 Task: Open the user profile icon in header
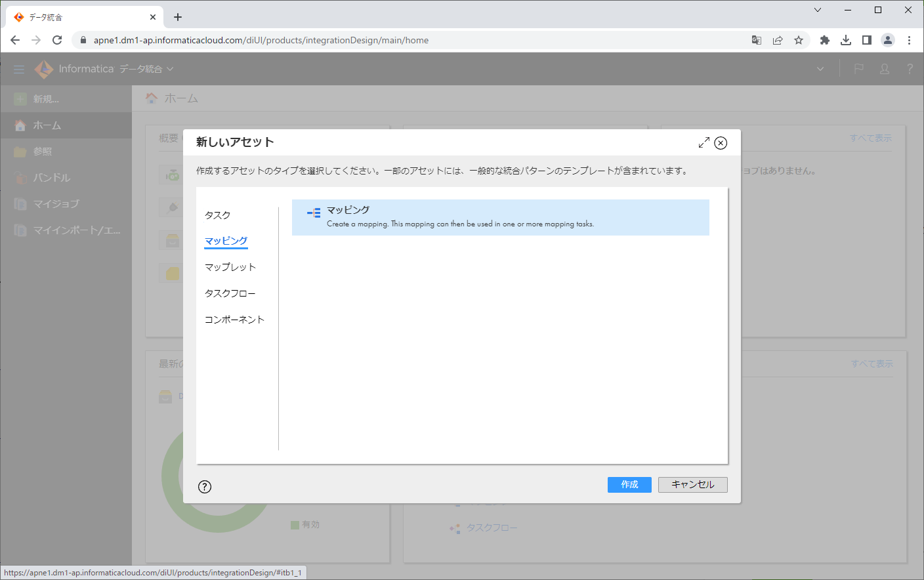[885, 69]
